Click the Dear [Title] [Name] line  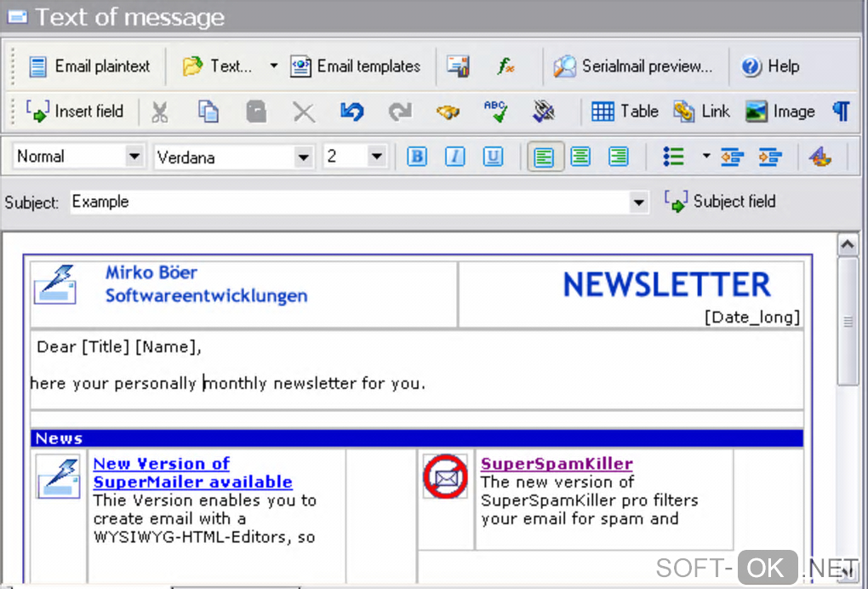click(x=119, y=347)
